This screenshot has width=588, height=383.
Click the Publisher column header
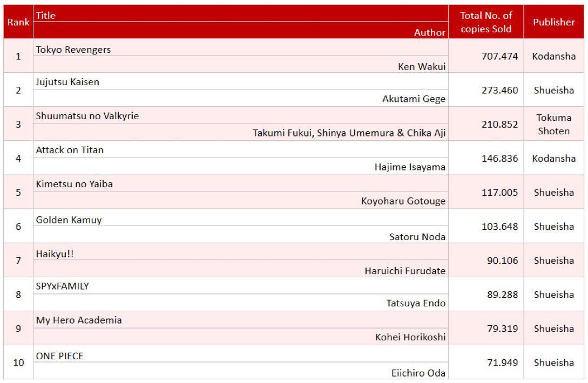tap(554, 22)
